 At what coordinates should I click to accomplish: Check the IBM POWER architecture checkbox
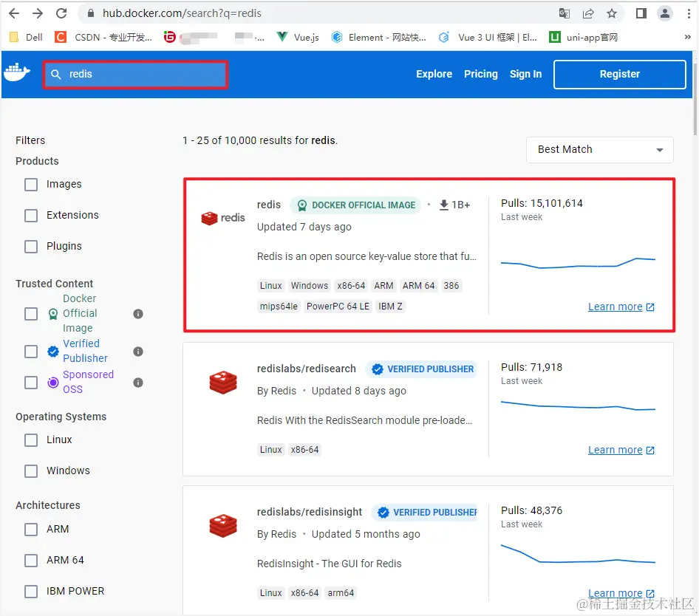click(31, 592)
